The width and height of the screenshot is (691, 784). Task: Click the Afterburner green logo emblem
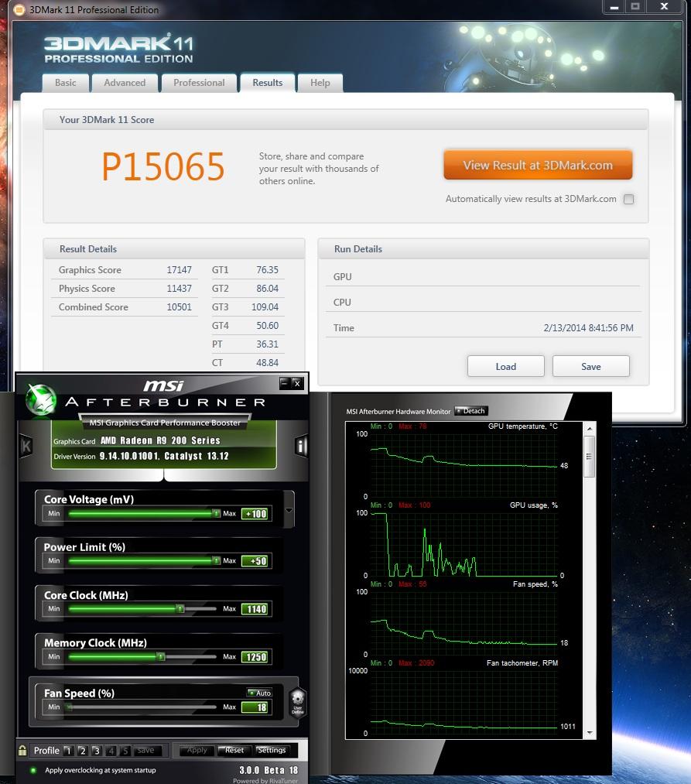41,399
